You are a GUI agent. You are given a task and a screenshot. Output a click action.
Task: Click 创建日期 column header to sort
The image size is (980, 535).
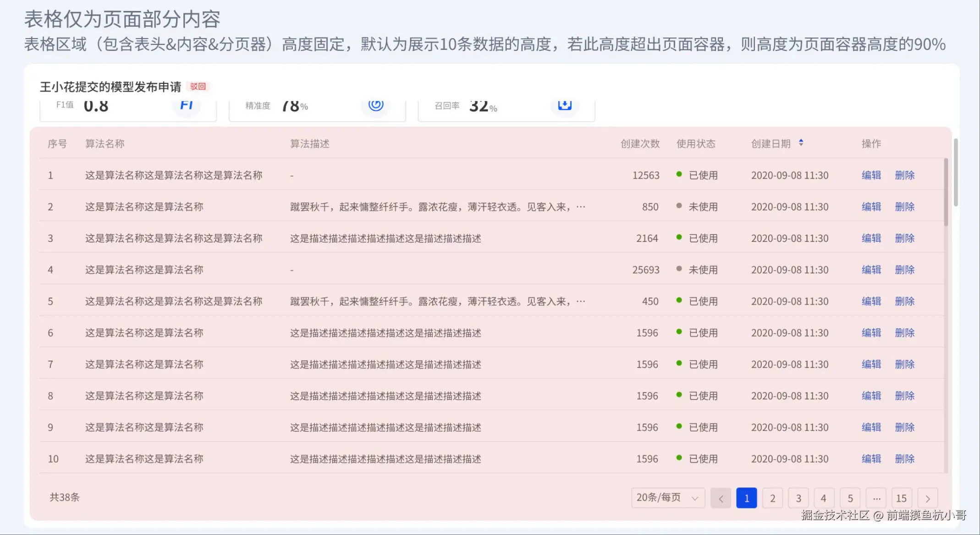click(771, 144)
